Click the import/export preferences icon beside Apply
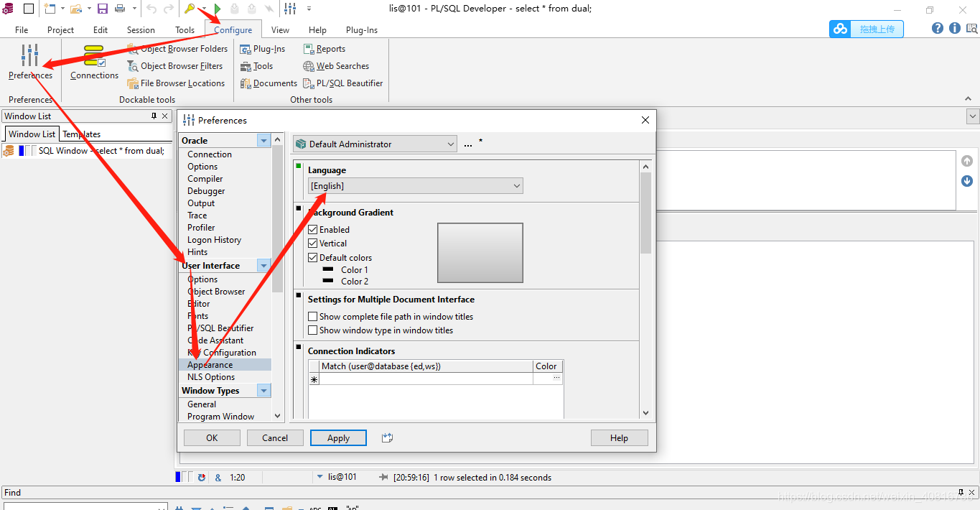This screenshot has height=510, width=980. coord(388,437)
